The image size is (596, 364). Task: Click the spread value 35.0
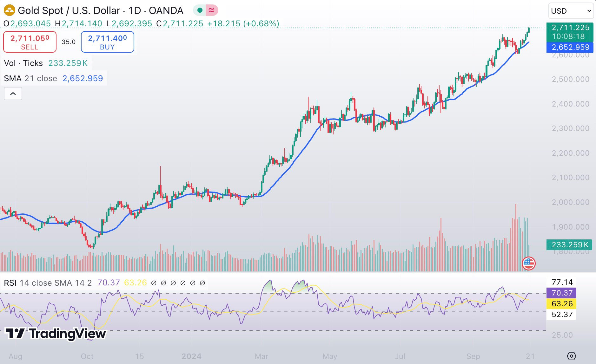click(x=69, y=42)
